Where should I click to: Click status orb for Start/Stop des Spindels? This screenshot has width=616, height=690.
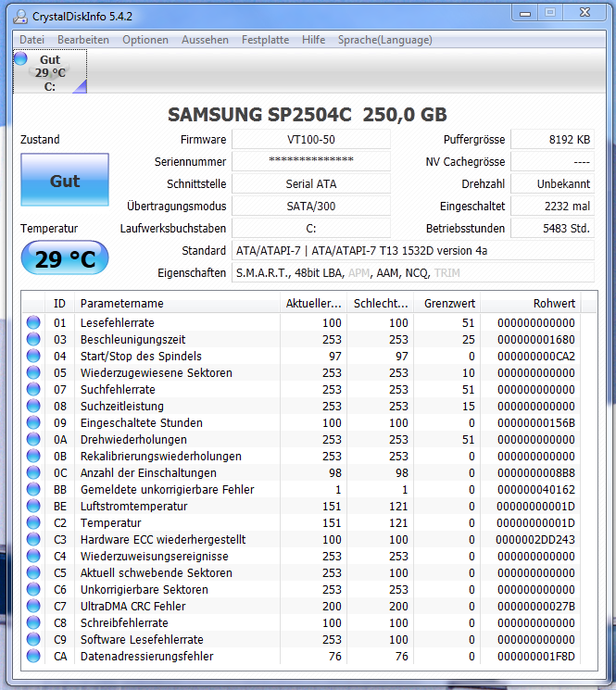[33, 356]
